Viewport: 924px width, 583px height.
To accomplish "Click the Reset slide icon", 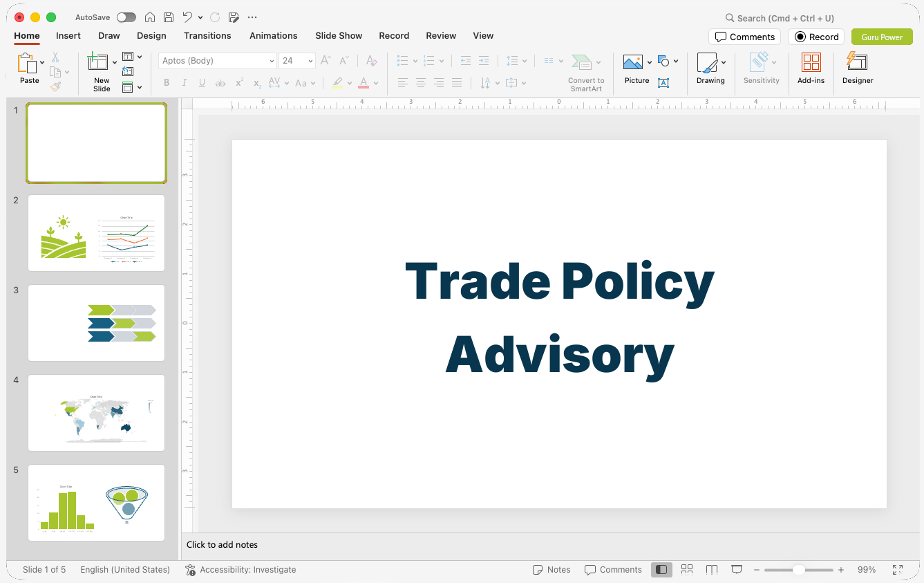I will (x=128, y=72).
